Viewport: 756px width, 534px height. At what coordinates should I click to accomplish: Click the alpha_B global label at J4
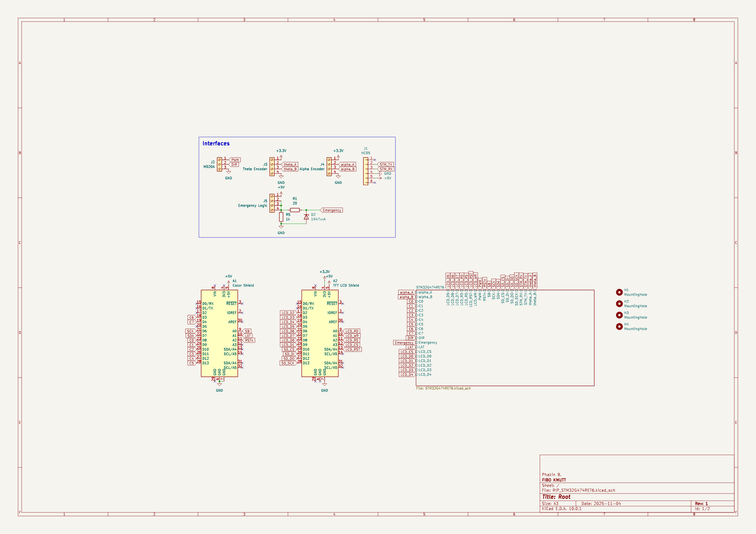click(347, 169)
